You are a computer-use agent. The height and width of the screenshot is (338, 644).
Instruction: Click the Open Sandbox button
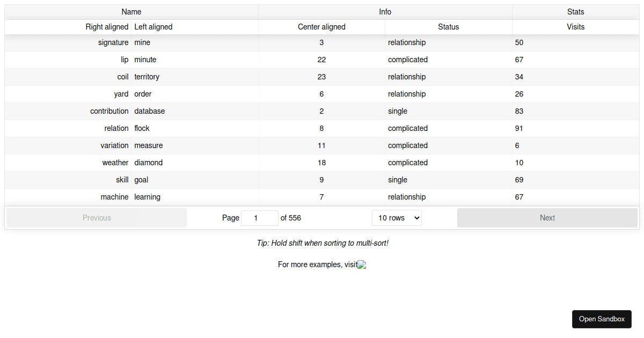pos(602,319)
